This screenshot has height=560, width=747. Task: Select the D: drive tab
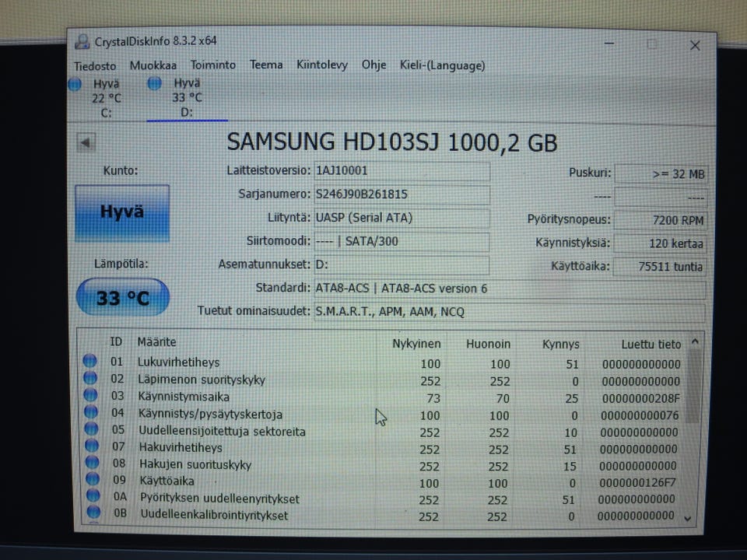click(x=187, y=98)
